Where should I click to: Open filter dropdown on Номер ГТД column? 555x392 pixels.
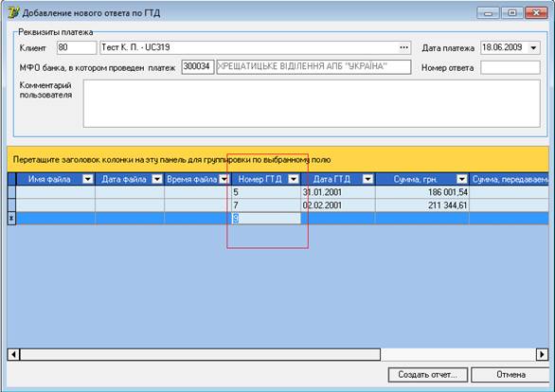(294, 179)
